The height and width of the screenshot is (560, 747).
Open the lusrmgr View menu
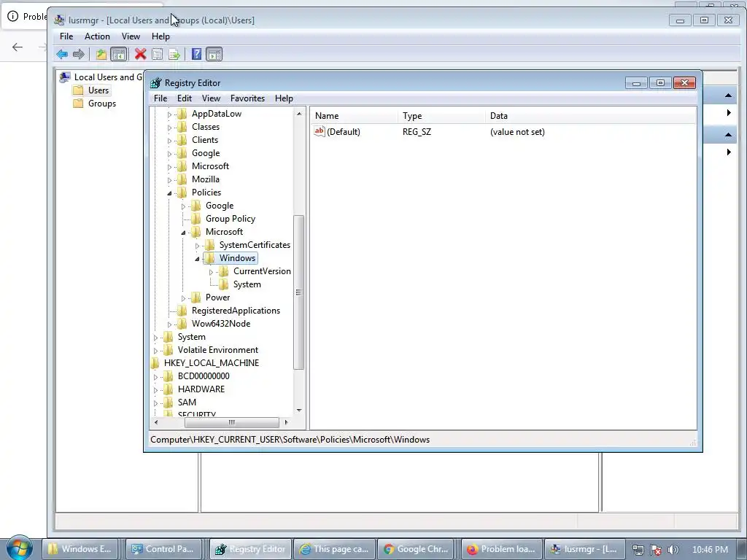(131, 36)
